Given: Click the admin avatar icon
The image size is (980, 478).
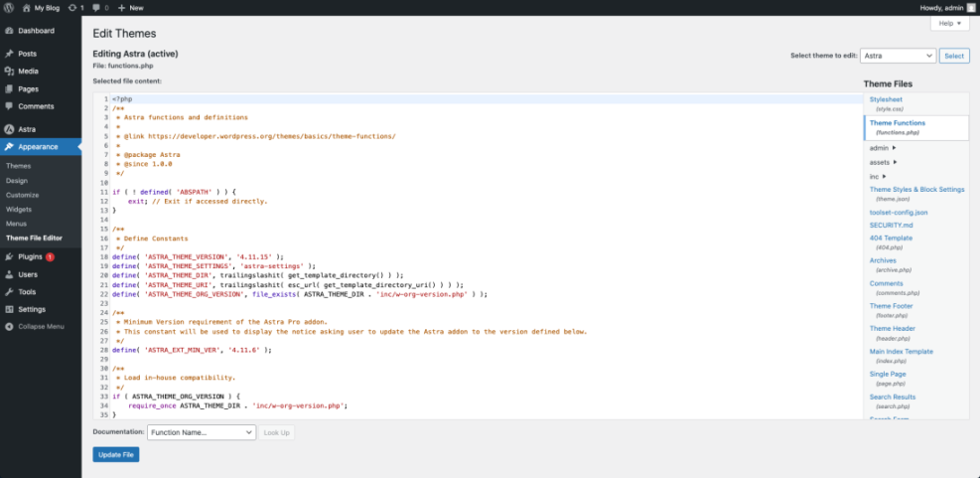Looking at the screenshot, I should (x=971, y=8).
